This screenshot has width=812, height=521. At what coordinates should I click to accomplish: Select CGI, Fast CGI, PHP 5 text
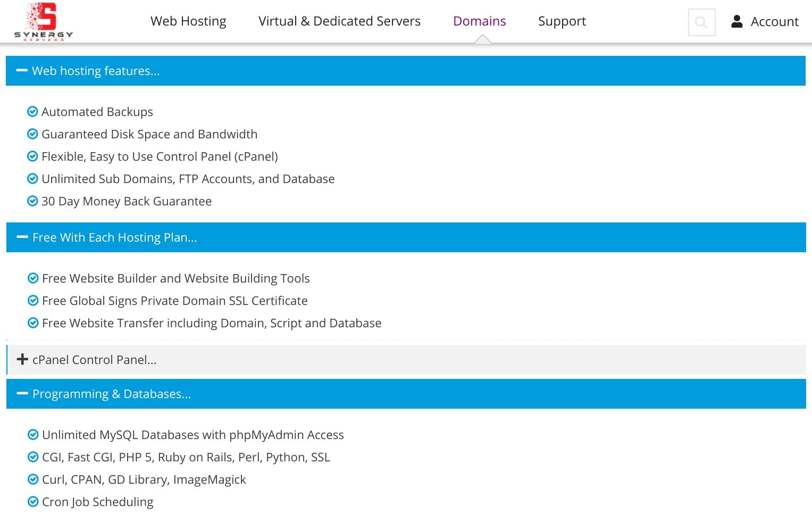tap(186, 457)
